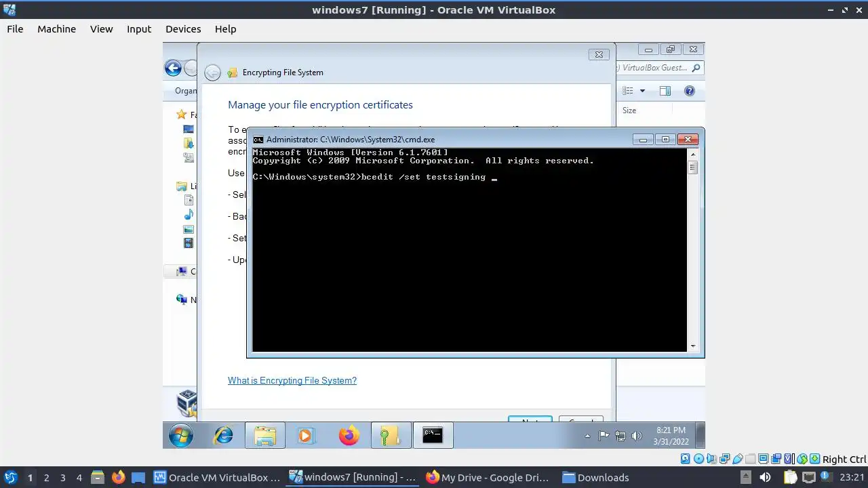Launch Internet Explorer from Windows taskbar
Screen dimensions: 868x488
coord(223,435)
